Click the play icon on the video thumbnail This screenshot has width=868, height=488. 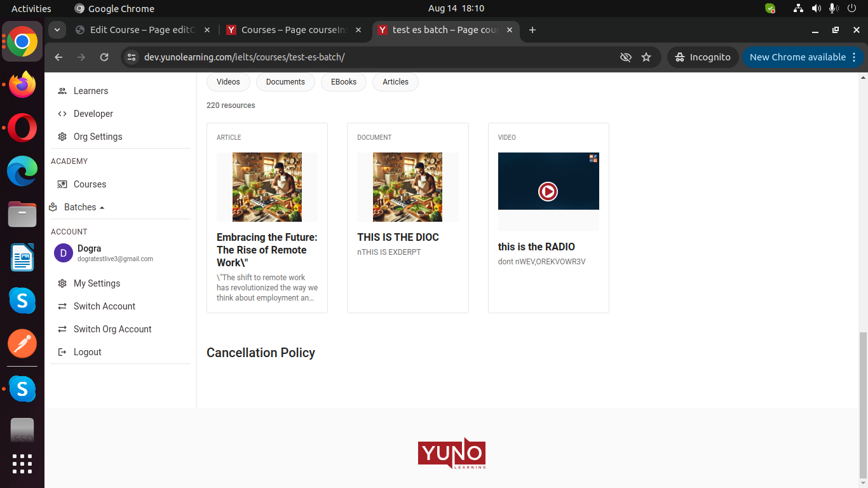pos(548,191)
